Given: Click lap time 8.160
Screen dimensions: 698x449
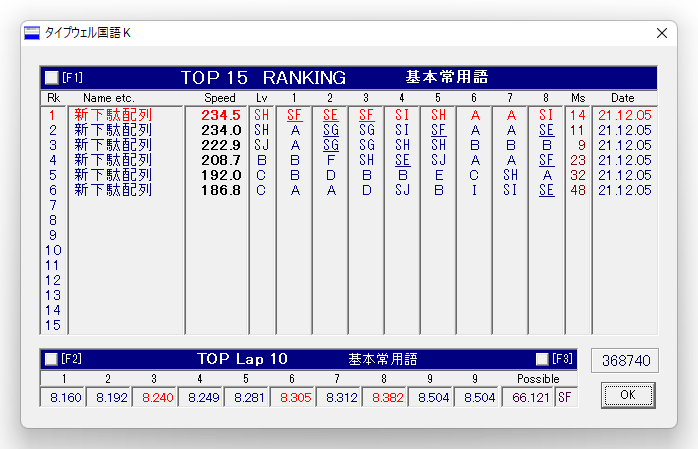Looking at the screenshot, I should 65,397.
